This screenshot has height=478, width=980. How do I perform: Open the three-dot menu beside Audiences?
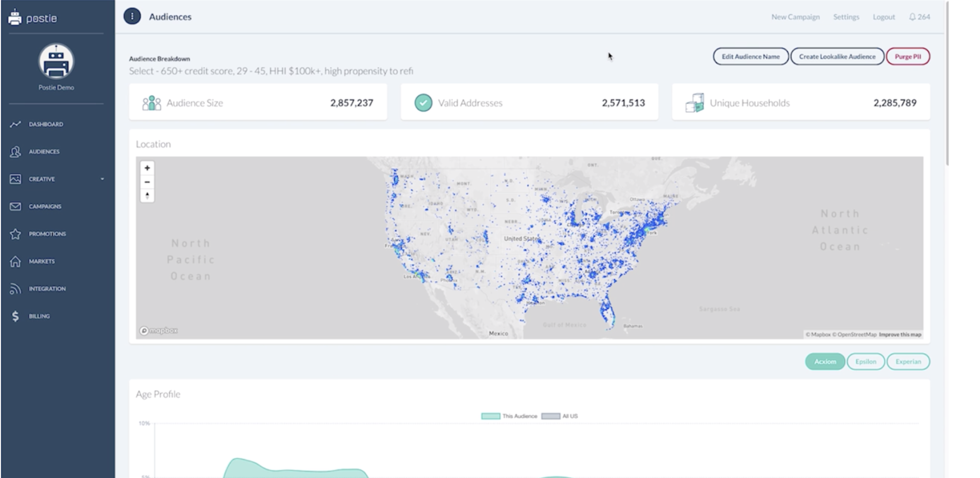(x=132, y=17)
